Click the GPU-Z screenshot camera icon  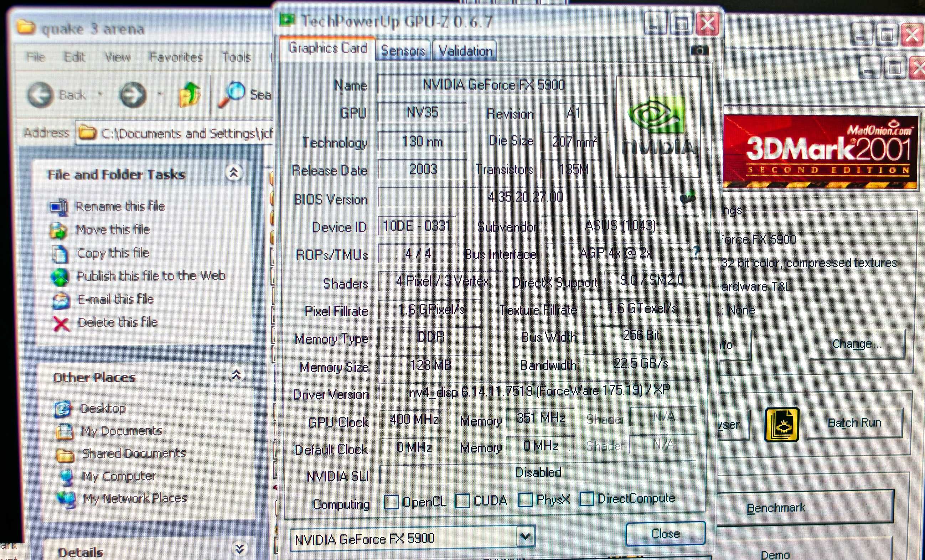point(699,50)
